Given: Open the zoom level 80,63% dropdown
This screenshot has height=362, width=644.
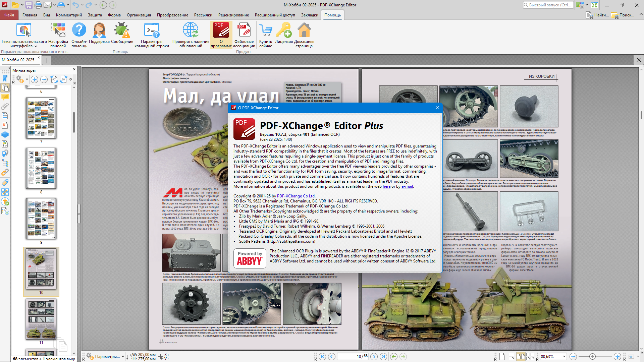Looking at the screenshot, I should pyautogui.click(x=564, y=357).
